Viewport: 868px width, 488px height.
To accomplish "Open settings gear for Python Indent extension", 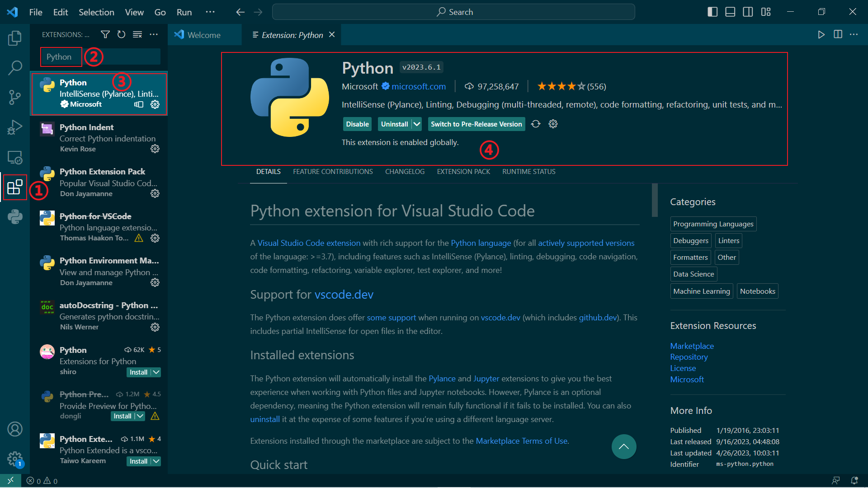I will [x=155, y=149].
